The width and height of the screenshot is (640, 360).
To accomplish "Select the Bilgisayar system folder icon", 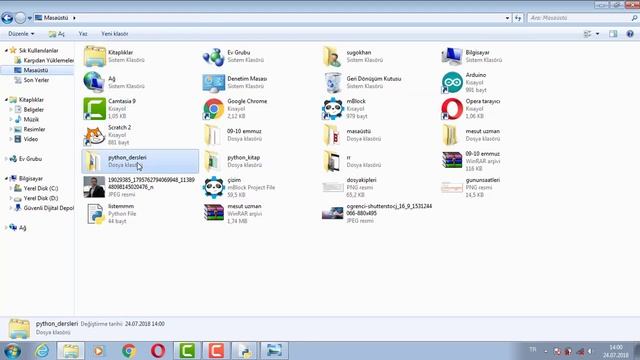I will [452, 57].
